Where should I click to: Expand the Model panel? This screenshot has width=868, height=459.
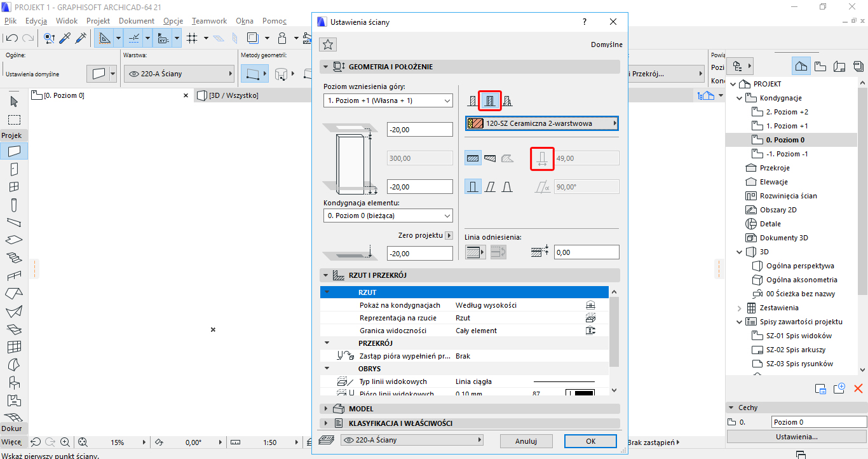327,408
